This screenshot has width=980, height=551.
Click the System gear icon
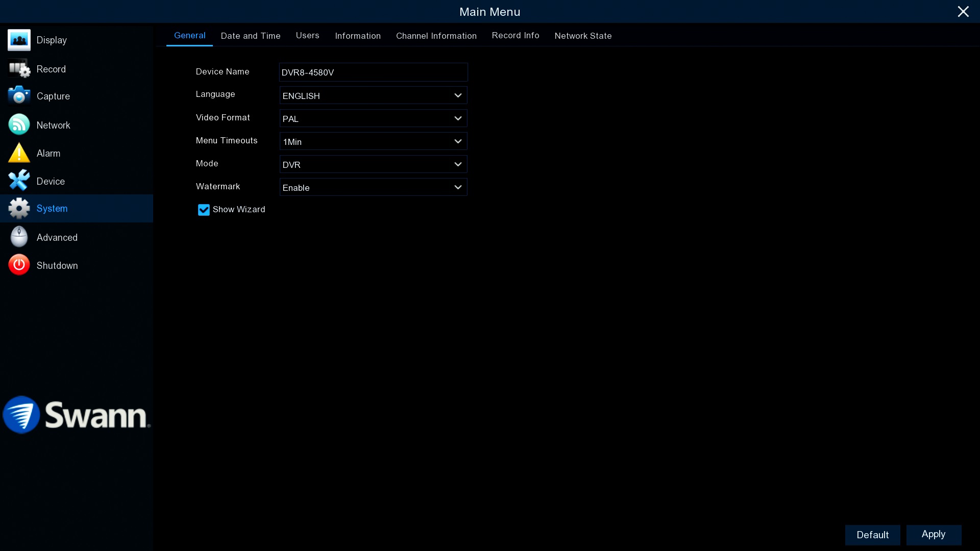pyautogui.click(x=19, y=208)
